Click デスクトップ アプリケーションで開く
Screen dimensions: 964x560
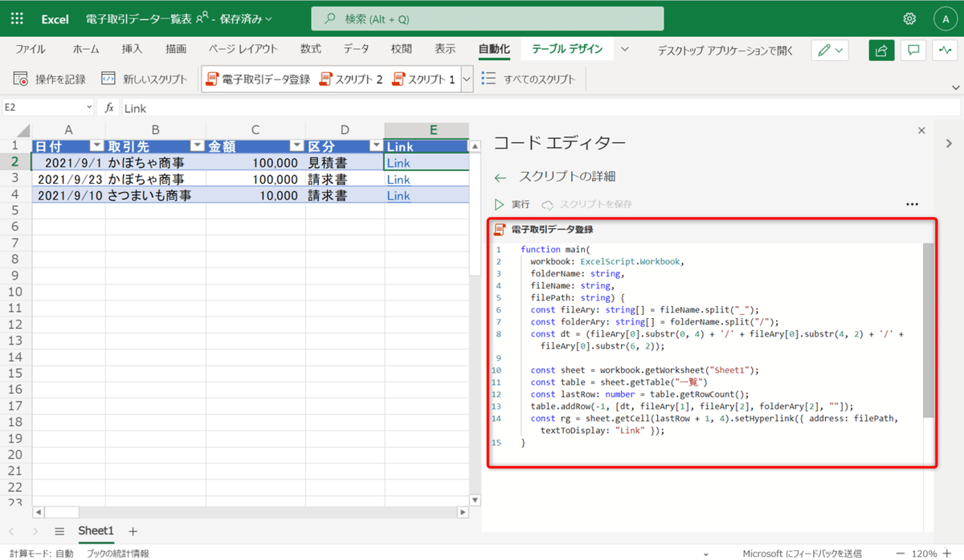click(x=725, y=50)
